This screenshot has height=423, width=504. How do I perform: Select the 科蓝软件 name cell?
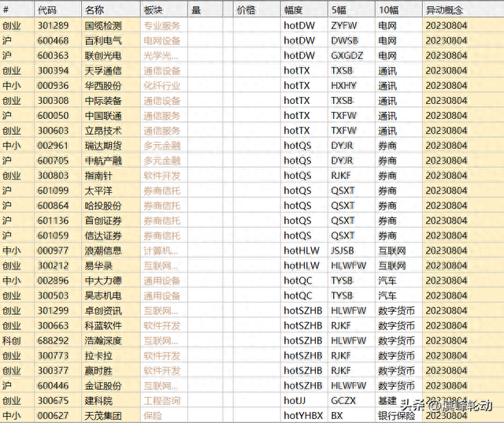pos(103,325)
